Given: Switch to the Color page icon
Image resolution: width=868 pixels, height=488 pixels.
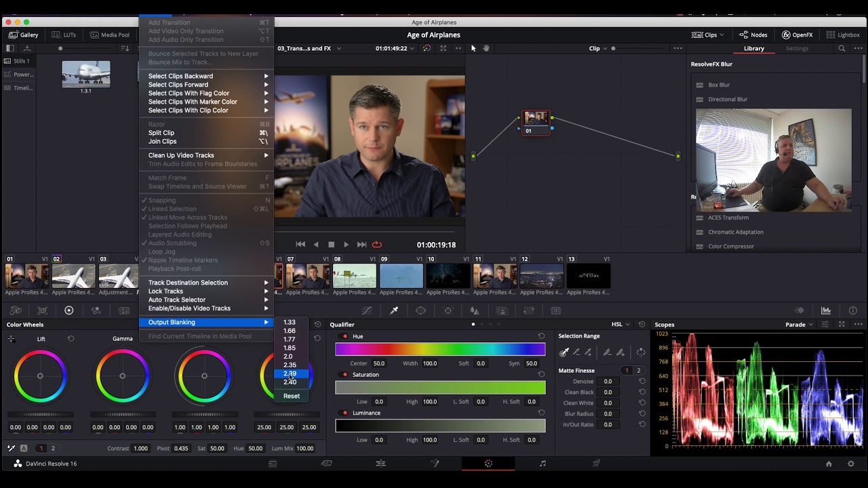Looking at the screenshot, I should (x=488, y=464).
